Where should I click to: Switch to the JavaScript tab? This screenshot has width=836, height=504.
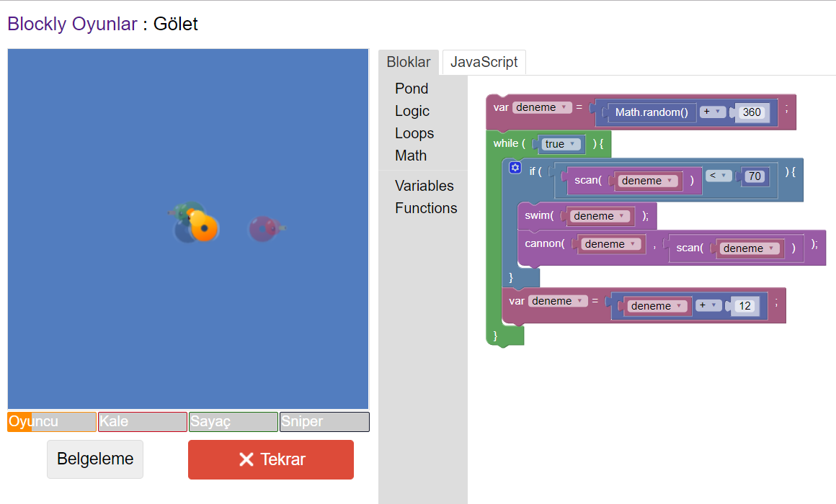(484, 62)
